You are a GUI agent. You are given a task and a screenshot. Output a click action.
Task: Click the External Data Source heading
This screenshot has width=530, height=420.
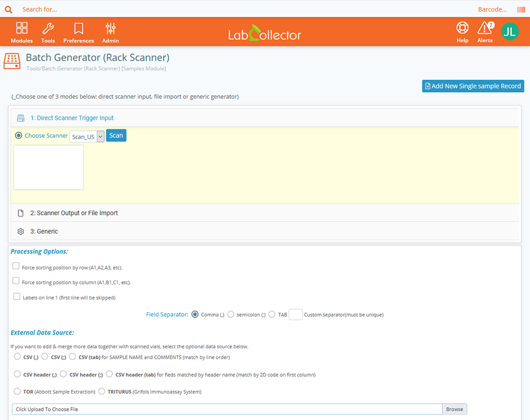coord(42,332)
